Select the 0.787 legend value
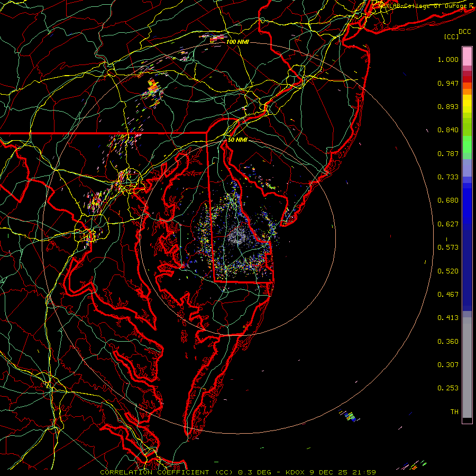Viewport: 476px width, 476px height. pos(448,153)
